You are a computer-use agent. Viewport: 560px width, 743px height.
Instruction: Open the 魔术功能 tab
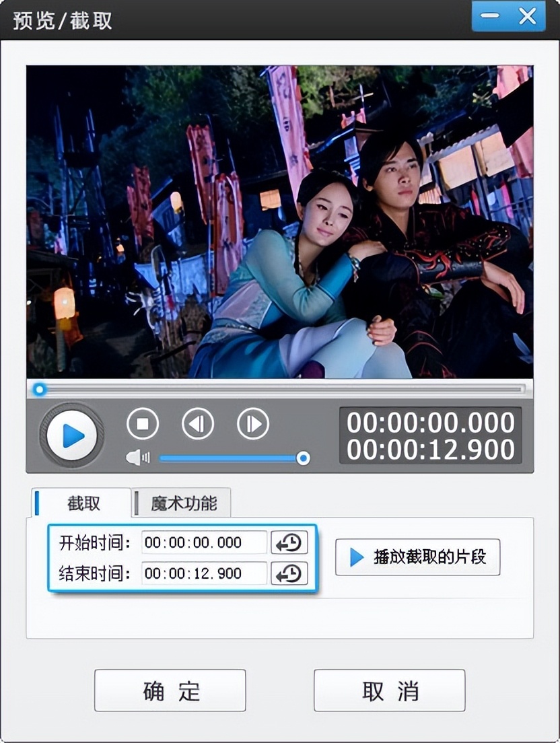coord(182,503)
